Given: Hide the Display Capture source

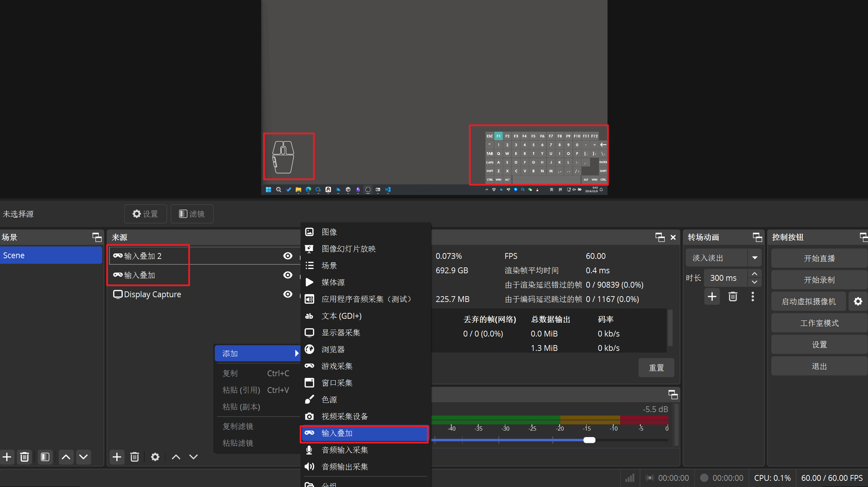Looking at the screenshot, I should pyautogui.click(x=288, y=294).
